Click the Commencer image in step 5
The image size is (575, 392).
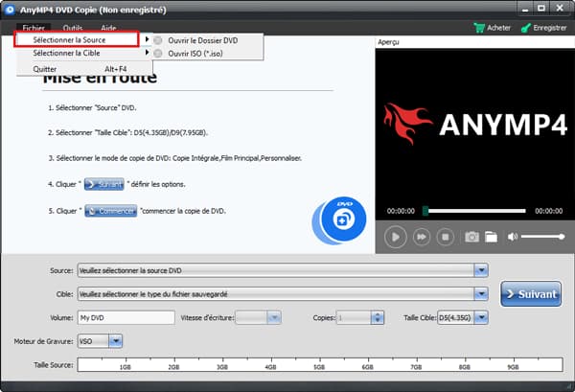point(111,211)
